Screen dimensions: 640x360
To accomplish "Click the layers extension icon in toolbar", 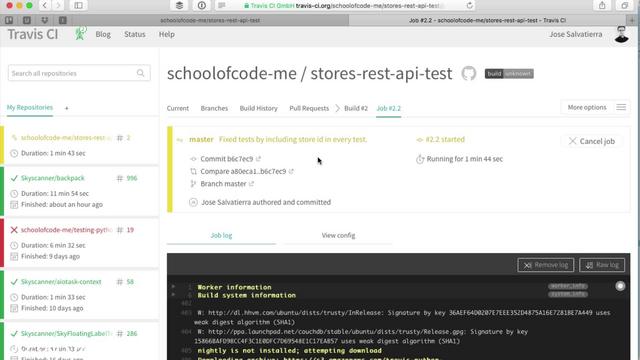I will coord(179,5).
